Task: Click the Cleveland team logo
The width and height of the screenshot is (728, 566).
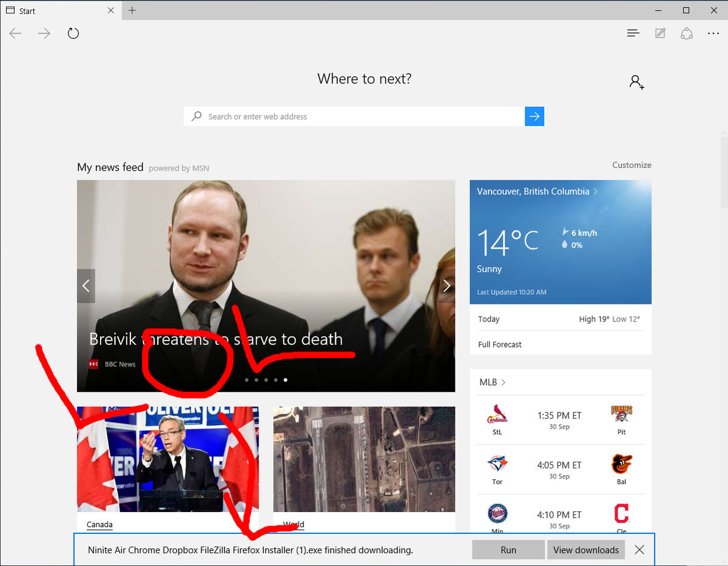Action: point(621,514)
